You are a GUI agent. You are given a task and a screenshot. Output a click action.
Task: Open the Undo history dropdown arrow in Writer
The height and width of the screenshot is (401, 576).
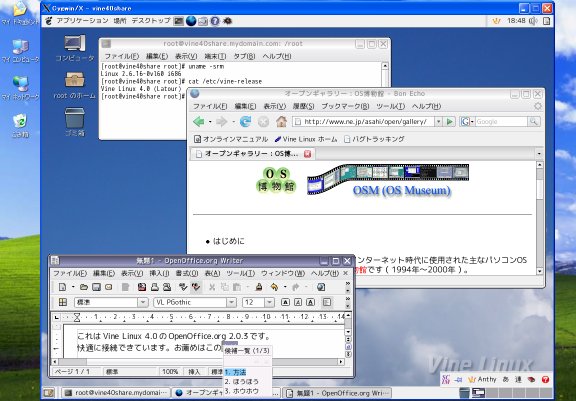[x=285, y=287]
